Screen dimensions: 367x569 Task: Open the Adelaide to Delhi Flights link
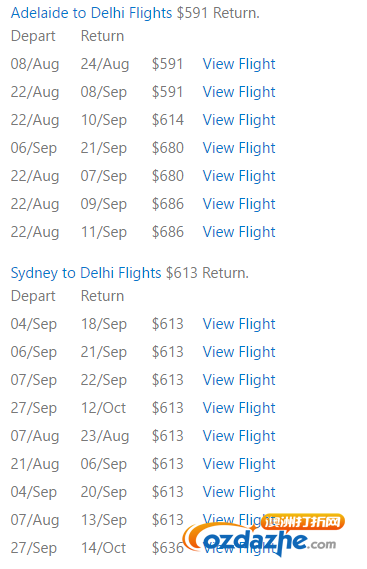(x=91, y=13)
